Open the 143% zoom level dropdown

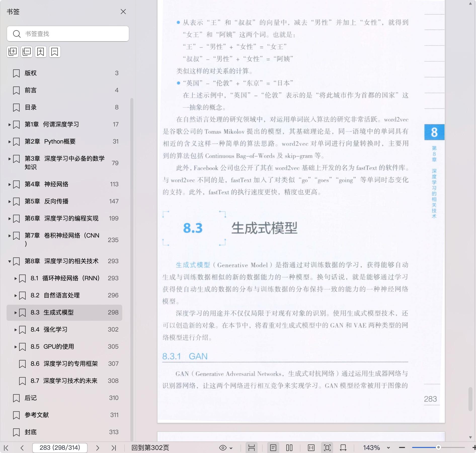click(388, 448)
